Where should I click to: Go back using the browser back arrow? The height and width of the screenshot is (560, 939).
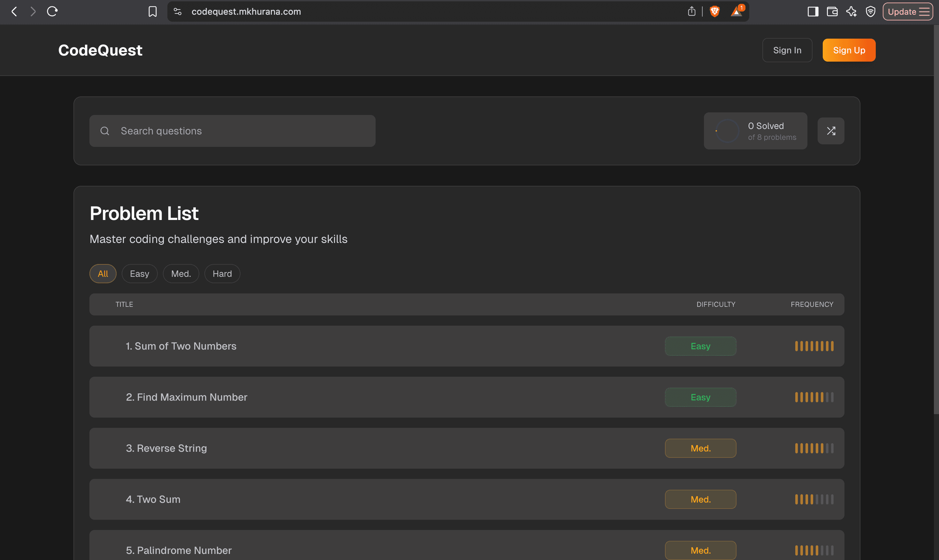[14, 11]
